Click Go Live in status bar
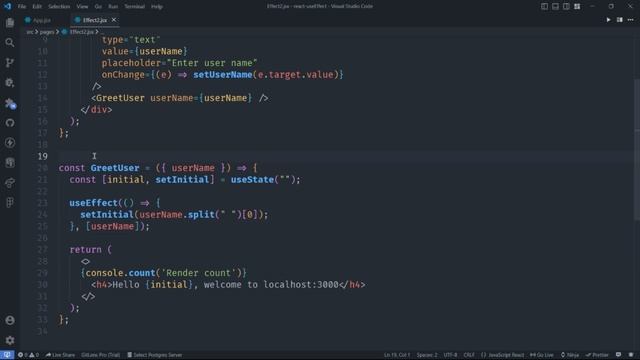This screenshot has height=360, width=640. (x=542, y=355)
